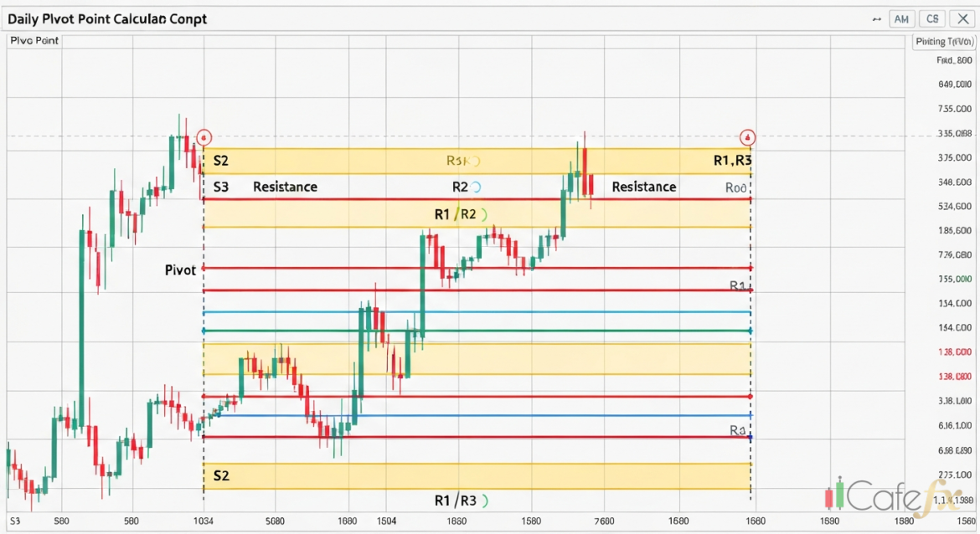Image resolution: width=980 pixels, height=534 pixels.
Task: Click the green curve icon beside R1/R3
Action: coord(483,500)
